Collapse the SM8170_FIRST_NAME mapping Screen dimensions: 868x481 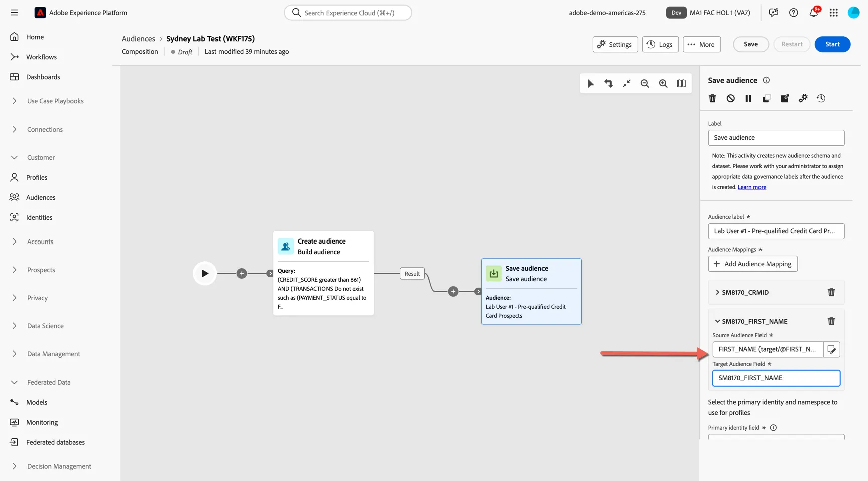click(717, 321)
